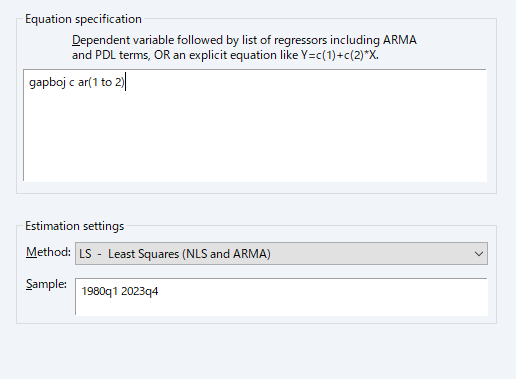Open the Method dropdown list
This screenshot has width=516, height=379.
click(281, 254)
